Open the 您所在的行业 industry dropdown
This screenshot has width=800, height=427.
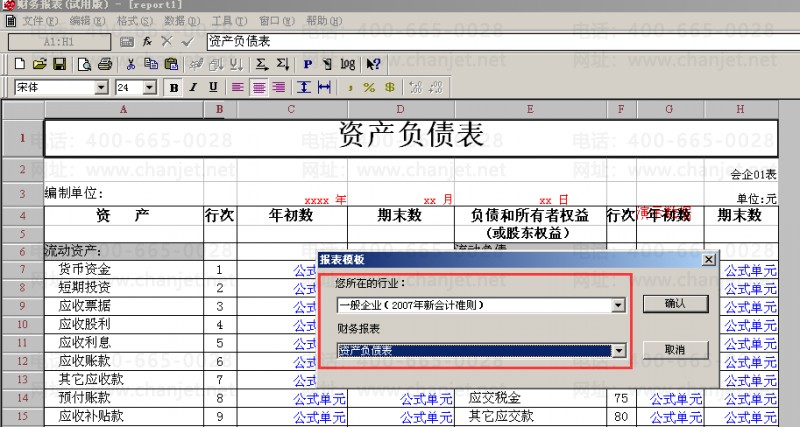point(618,306)
